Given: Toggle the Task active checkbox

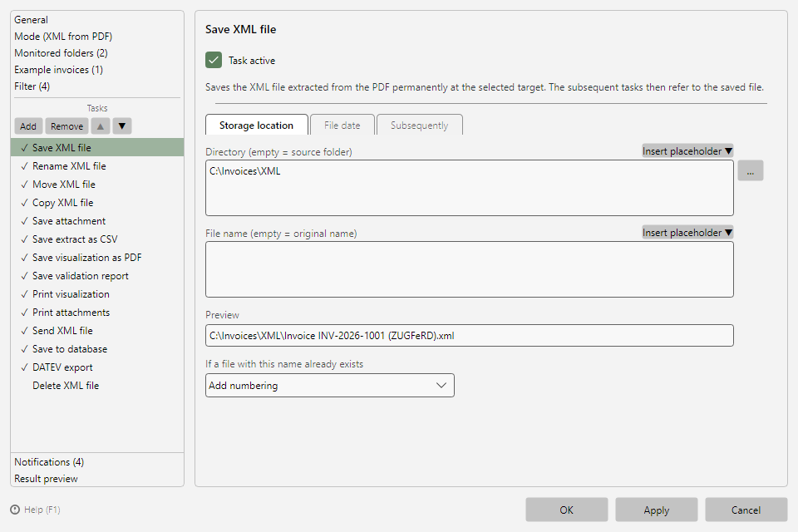Looking at the screenshot, I should coord(214,60).
